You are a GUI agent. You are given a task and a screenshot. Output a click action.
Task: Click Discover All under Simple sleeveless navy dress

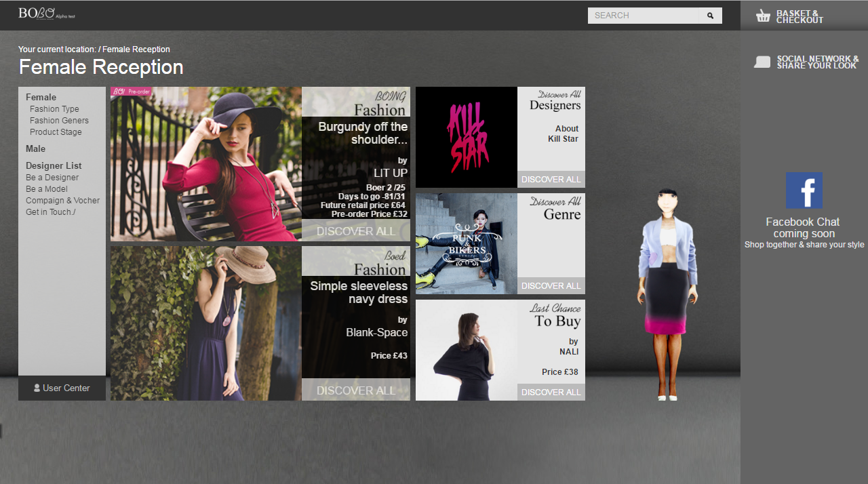pyautogui.click(x=356, y=390)
